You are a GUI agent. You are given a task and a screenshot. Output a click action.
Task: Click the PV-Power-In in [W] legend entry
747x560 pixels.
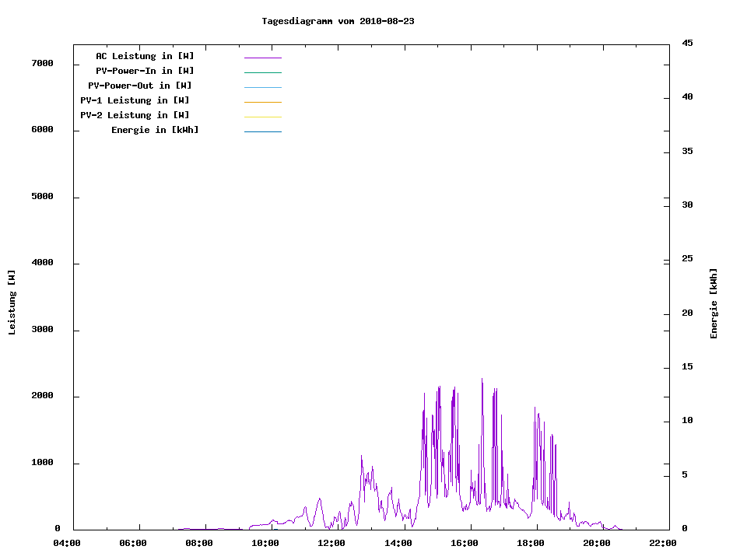pyautogui.click(x=145, y=71)
